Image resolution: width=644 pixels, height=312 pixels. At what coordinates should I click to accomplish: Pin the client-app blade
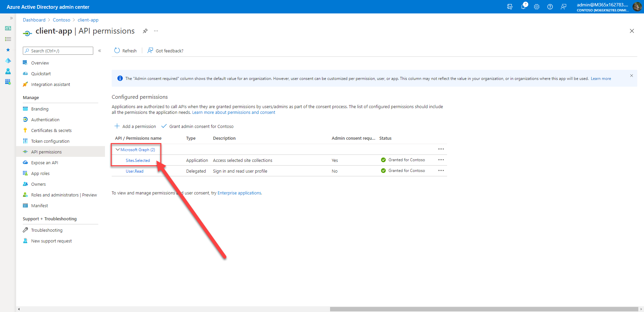coord(145,31)
